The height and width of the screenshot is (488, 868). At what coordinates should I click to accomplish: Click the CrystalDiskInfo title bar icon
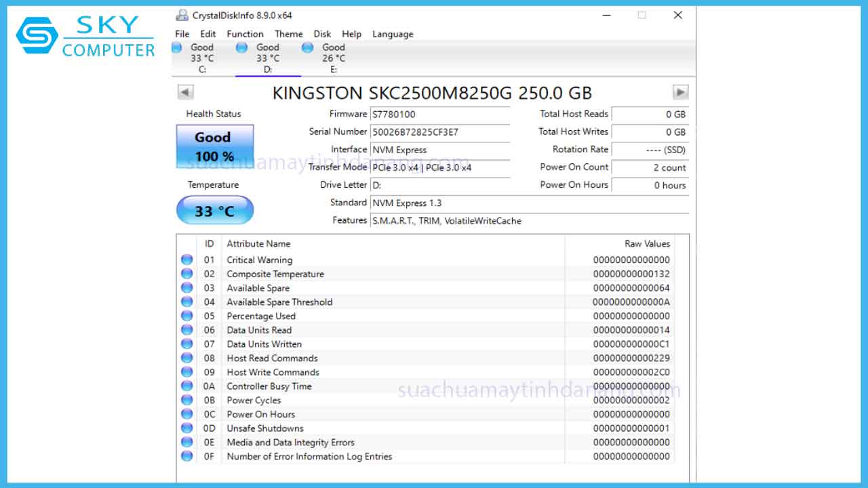click(182, 15)
